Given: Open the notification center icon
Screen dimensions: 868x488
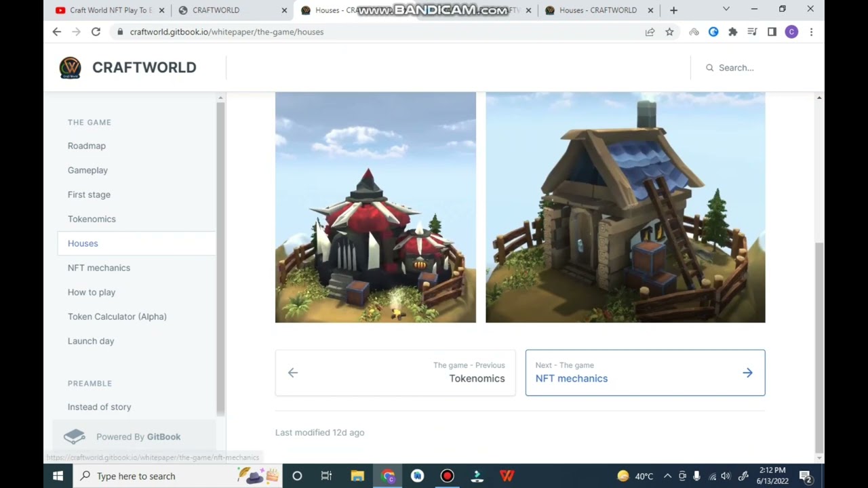Looking at the screenshot, I should tap(806, 476).
